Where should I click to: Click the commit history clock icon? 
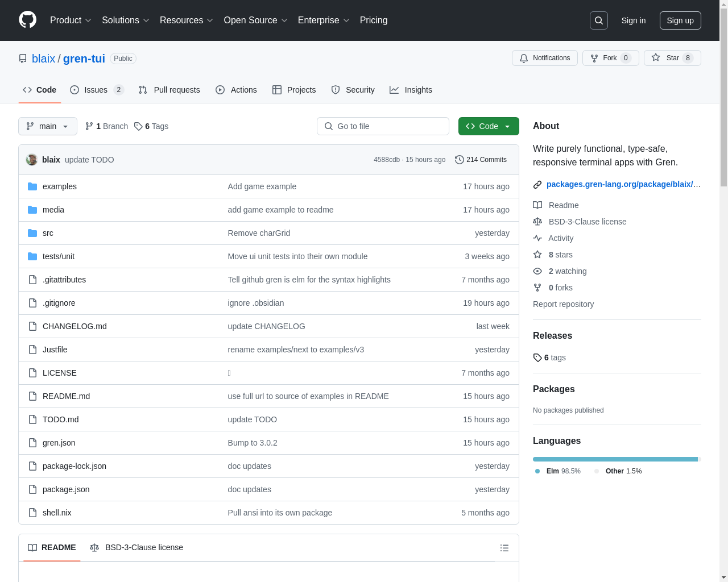[460, 160]
